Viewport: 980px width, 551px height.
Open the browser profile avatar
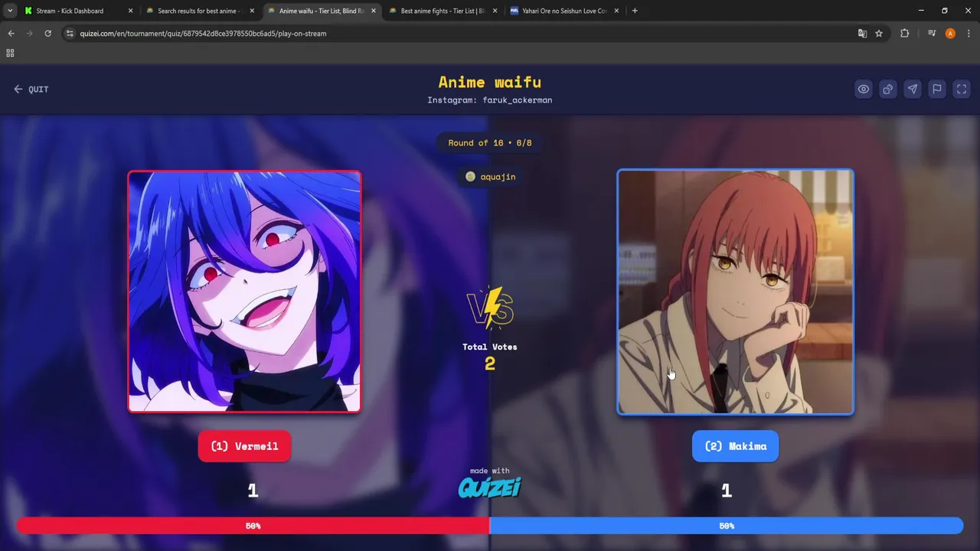click(950, 34)
